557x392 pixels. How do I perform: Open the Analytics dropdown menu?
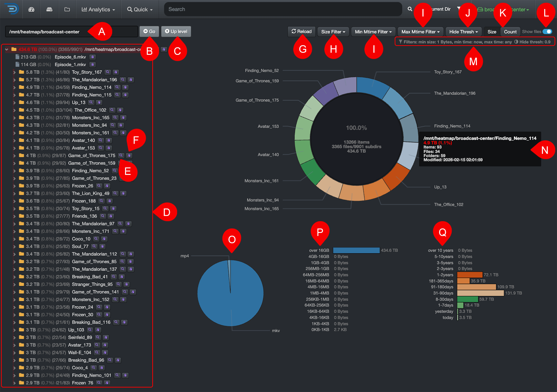click(98, 9)
